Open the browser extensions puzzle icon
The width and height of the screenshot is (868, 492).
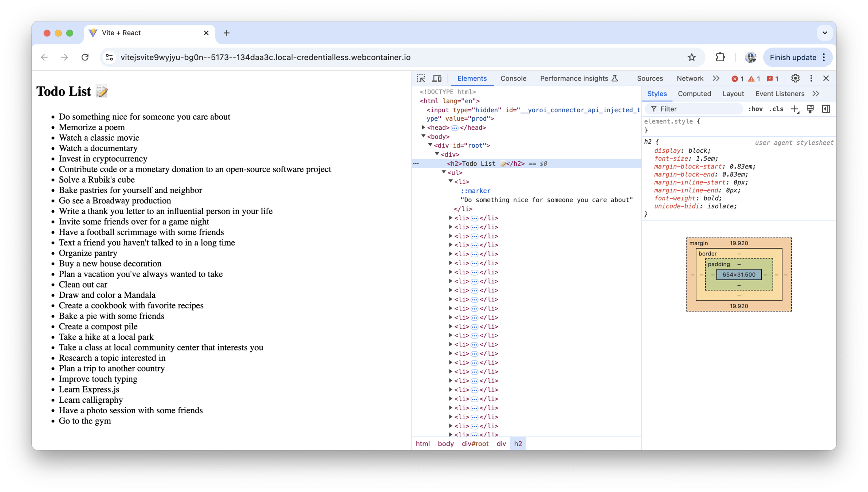point(720,57)
